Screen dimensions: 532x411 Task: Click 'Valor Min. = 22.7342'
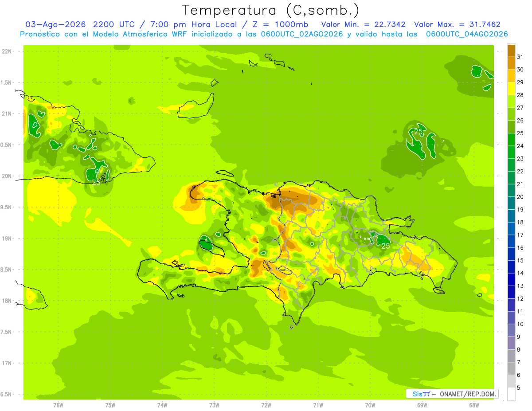click(x=363, y=24)
